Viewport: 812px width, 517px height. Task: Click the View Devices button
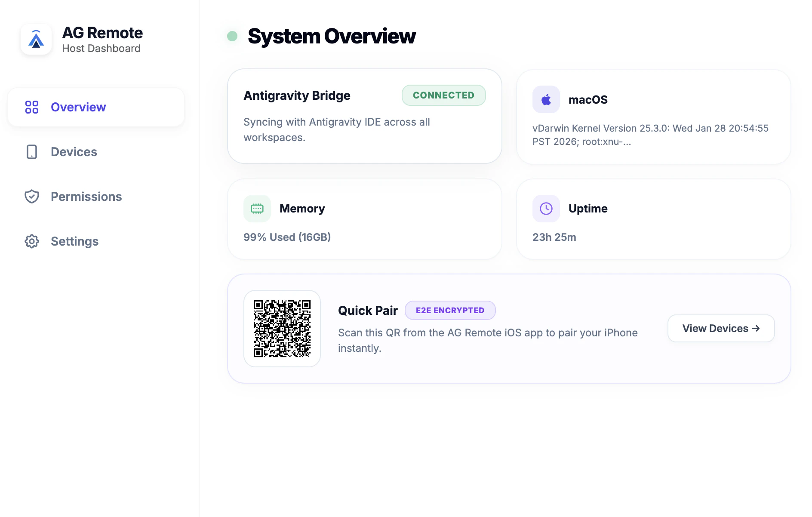coord(721,329)
